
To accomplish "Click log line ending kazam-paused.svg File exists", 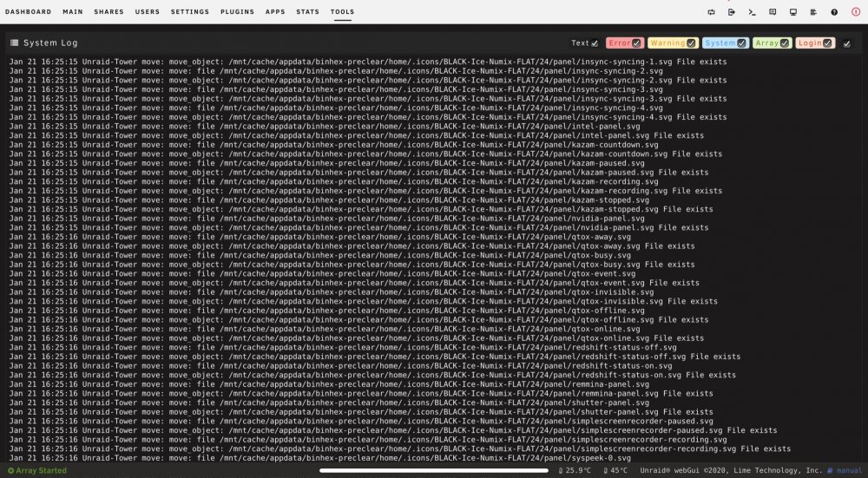I will 358,172.
